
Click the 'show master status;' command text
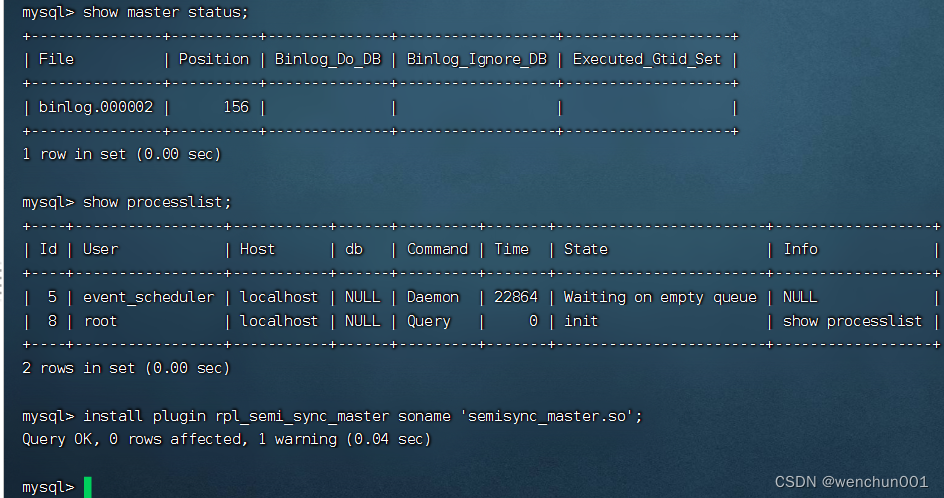[x=166, y=12]
